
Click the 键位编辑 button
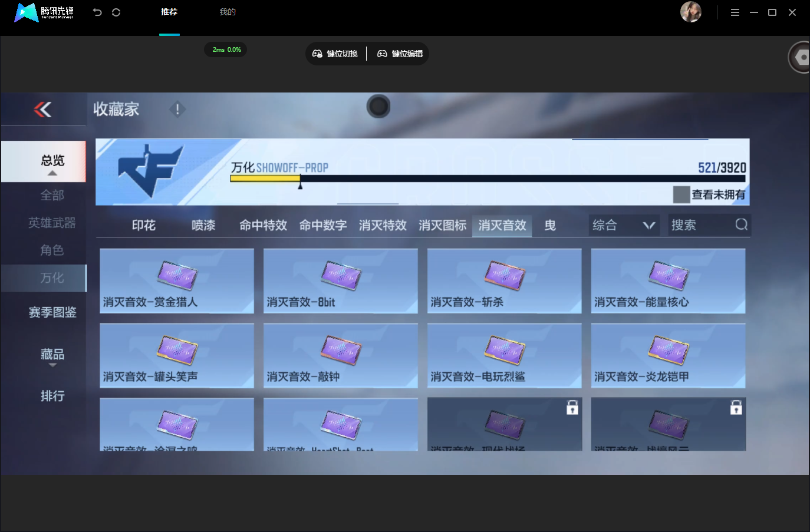(400, 54)
